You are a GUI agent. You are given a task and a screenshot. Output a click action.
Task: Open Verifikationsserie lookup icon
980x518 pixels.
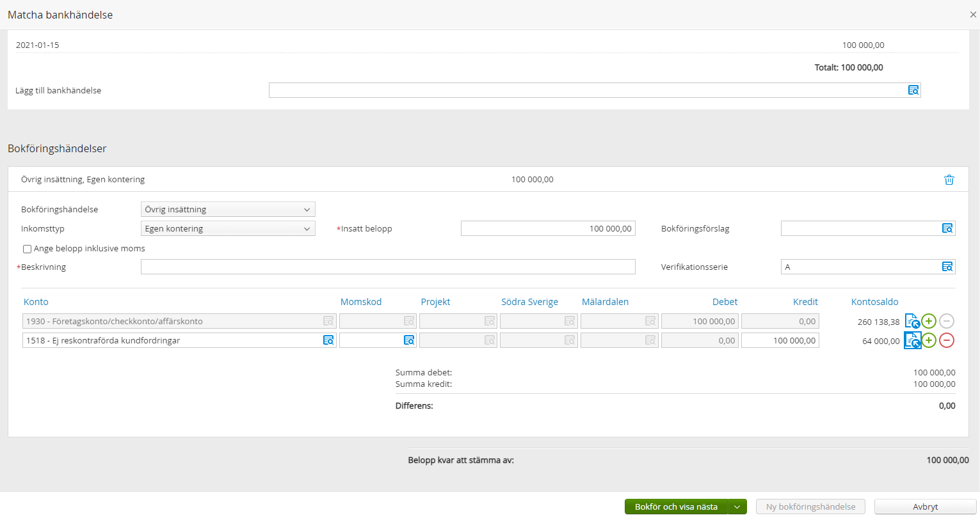coord(947,267)
